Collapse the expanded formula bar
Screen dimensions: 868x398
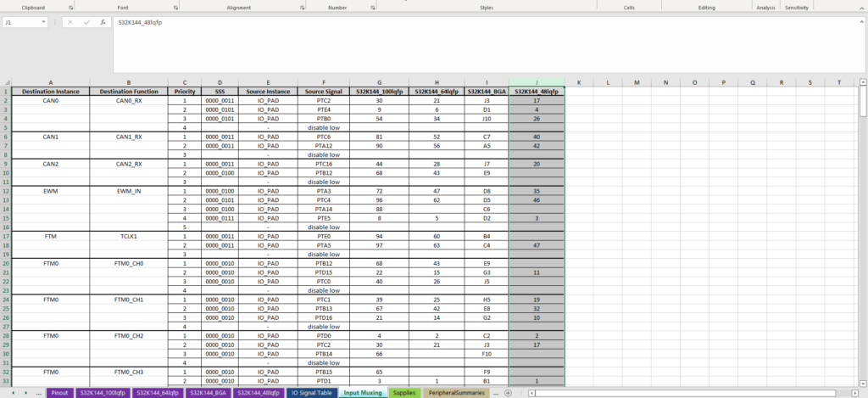pos(860,22)
